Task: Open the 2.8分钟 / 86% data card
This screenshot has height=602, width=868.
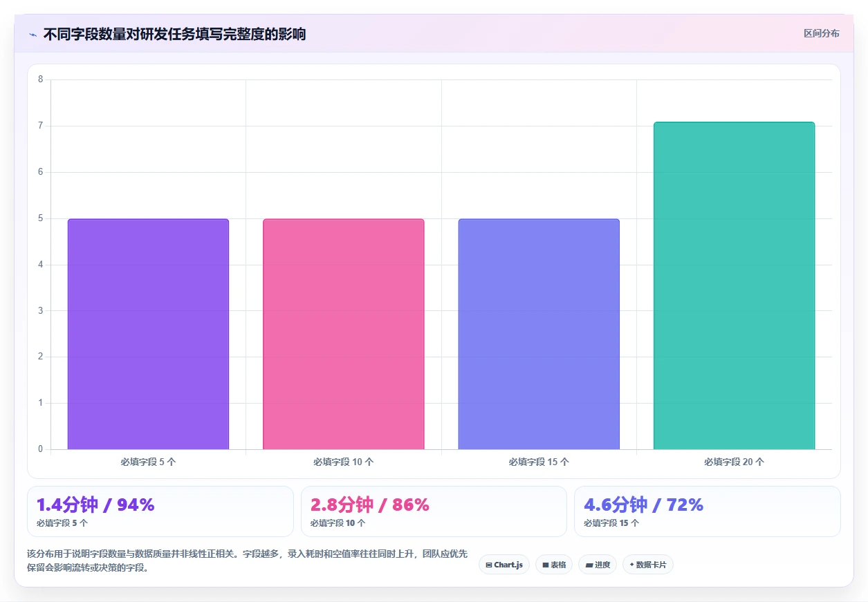Action: click(434, 511)
